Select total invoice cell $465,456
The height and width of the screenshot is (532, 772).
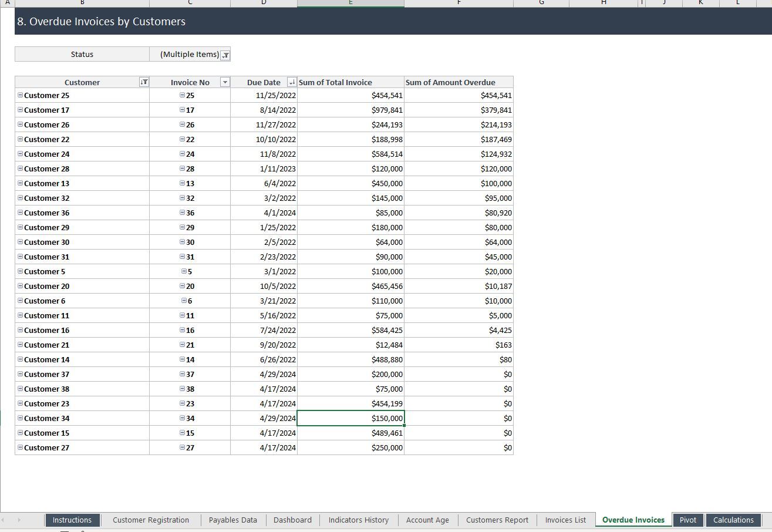pyautogui.click(x=350, y=286)
